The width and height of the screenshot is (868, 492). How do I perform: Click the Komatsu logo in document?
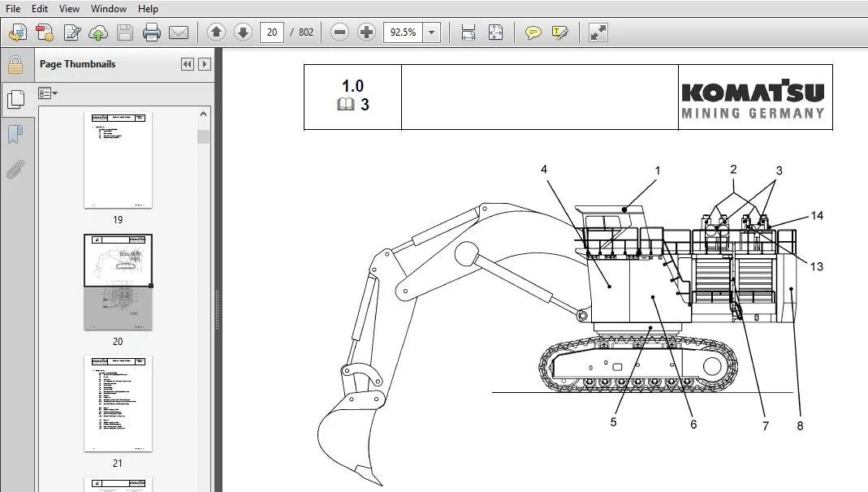tap(753, 100)
